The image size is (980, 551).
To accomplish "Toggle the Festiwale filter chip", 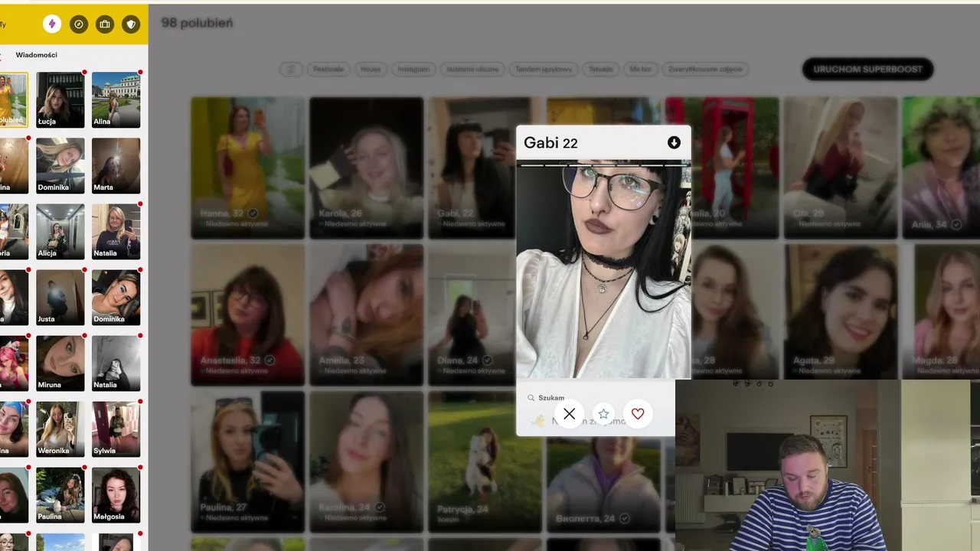I will click(328, 69).
